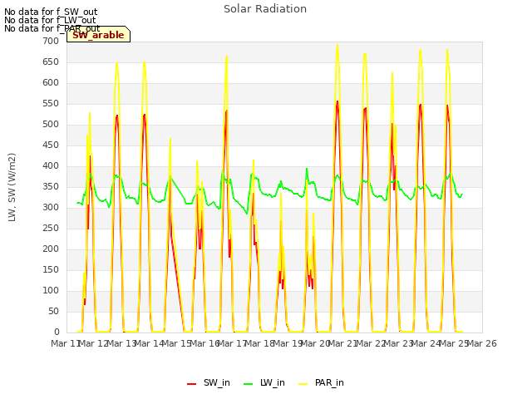Click the y-axis tick label 350
This screenshot has width=532, height=399.
click(x=51, y=187)
